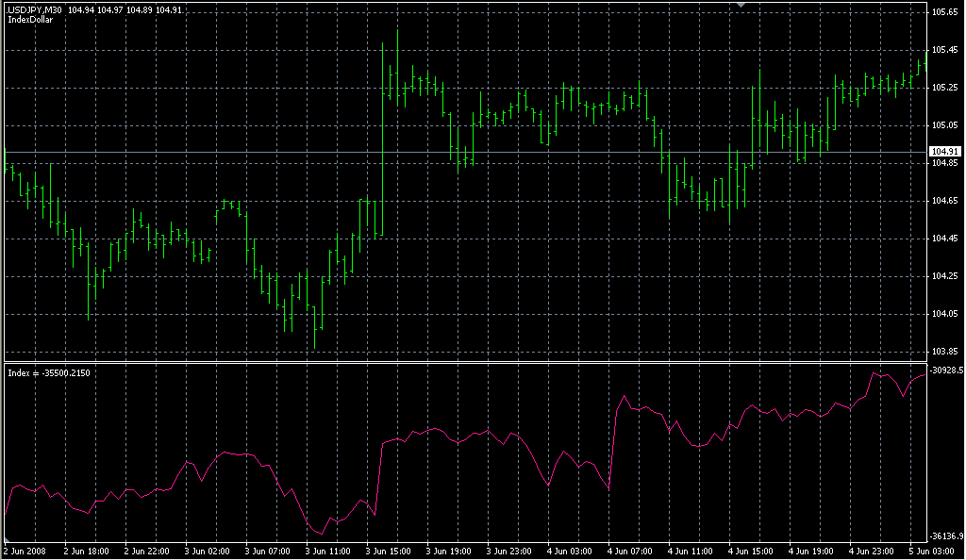Screen dimensions: 966x560
Task: Click the 2 Jun 22:00 time label
Action: click(x=145, y=551)
